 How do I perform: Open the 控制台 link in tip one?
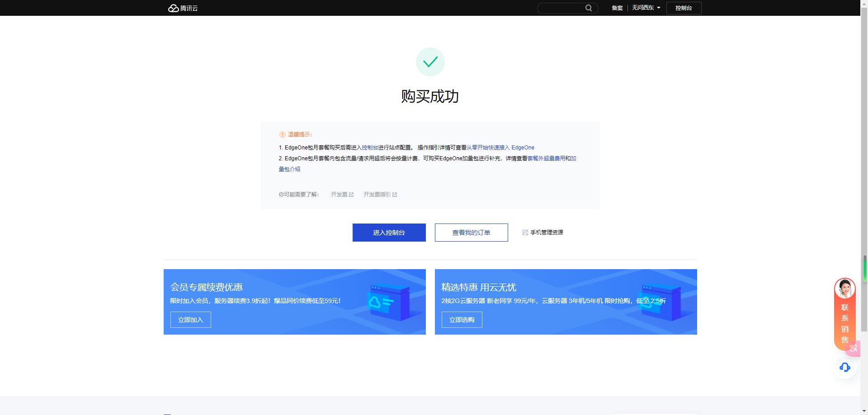370,148
